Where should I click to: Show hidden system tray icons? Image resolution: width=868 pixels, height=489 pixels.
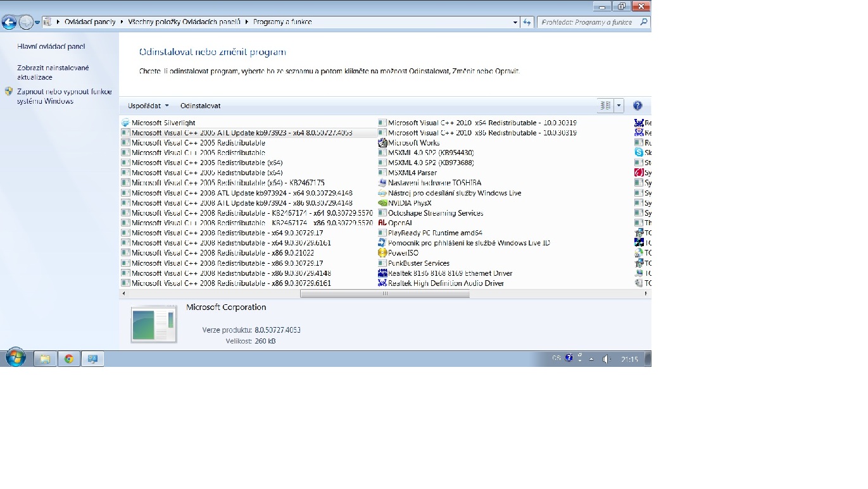point(591,359)
